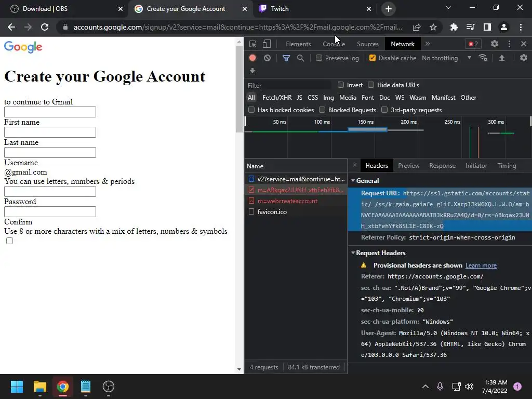This screenshot has height=399, width=532.
Task: Click the import HAR upload icon
Action: coord(502,58)
